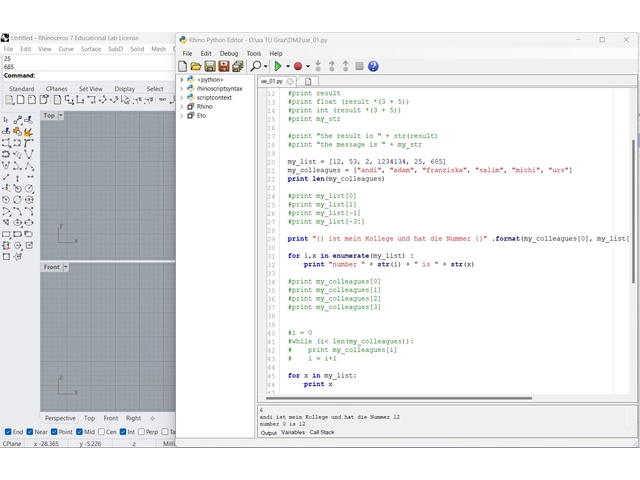The width and height of the screenshot is (640, 480).
Task: Open search with the magnifier icon
Action: tap(256, 66)
